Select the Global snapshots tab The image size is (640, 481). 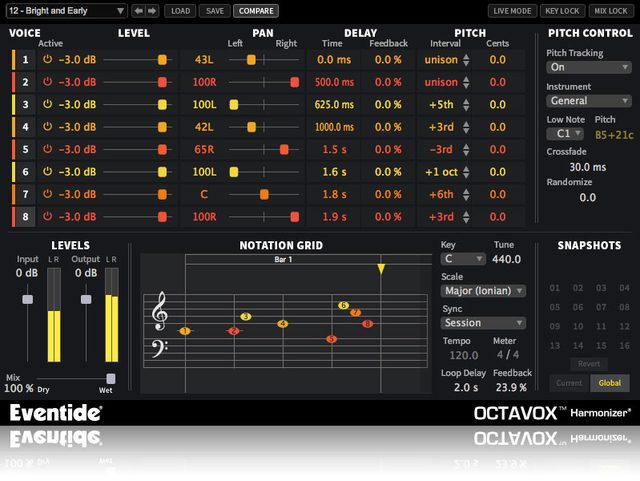(x=610, y=383)
